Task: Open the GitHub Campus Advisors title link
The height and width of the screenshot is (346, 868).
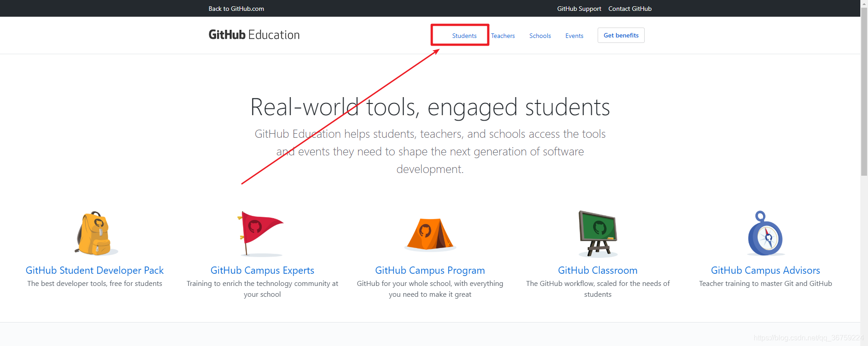Action: point(765,270)
